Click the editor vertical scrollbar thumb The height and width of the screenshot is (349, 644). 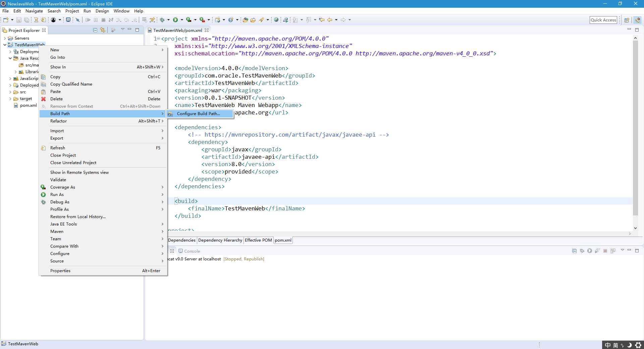tap(635, 128)
